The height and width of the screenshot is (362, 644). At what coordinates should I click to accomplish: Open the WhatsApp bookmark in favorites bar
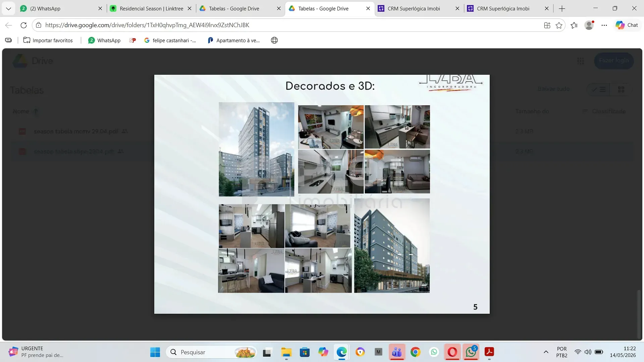point(104,41)
